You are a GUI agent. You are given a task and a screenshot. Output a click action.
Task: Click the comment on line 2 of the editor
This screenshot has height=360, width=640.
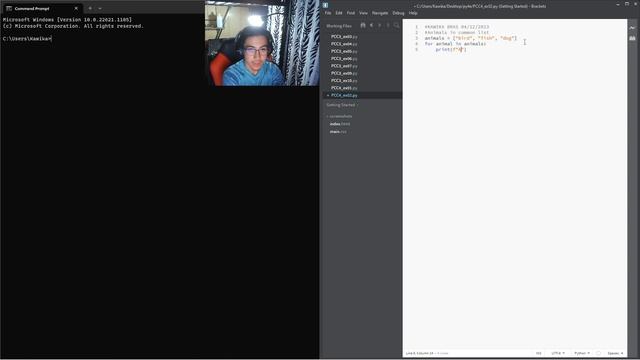457,32
